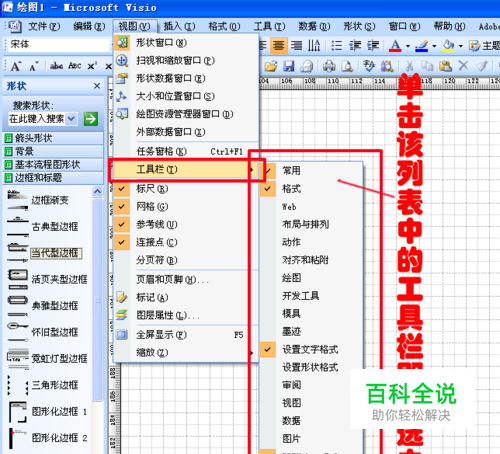This screenshot has width=500, height=454.
Task: Click the Paste clipboard icon
Action: [x=445, y=66]
